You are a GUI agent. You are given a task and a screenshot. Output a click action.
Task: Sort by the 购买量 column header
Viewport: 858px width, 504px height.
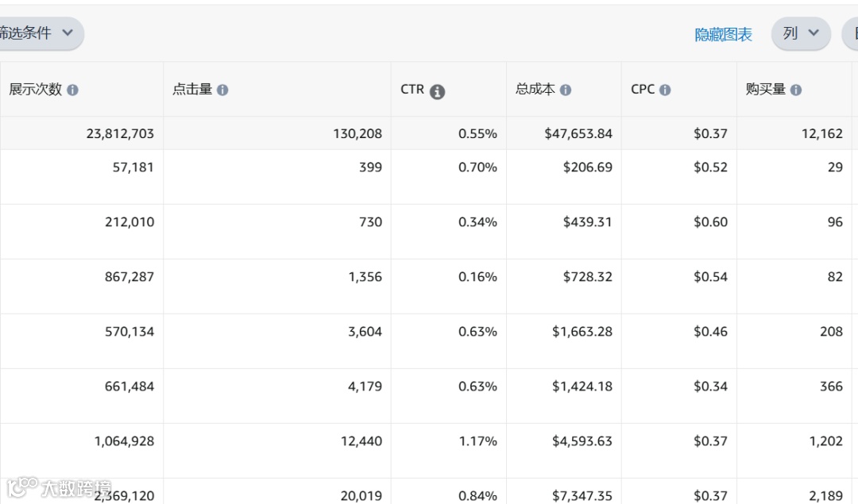pos(766,90)
